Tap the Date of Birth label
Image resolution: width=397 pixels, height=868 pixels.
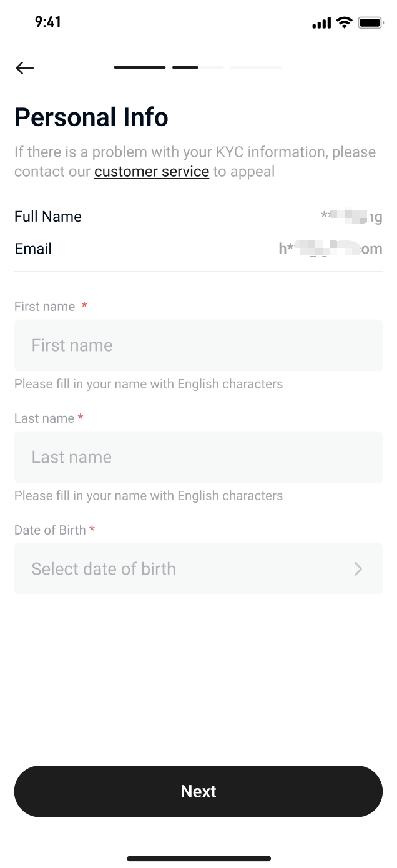(50, 530)
